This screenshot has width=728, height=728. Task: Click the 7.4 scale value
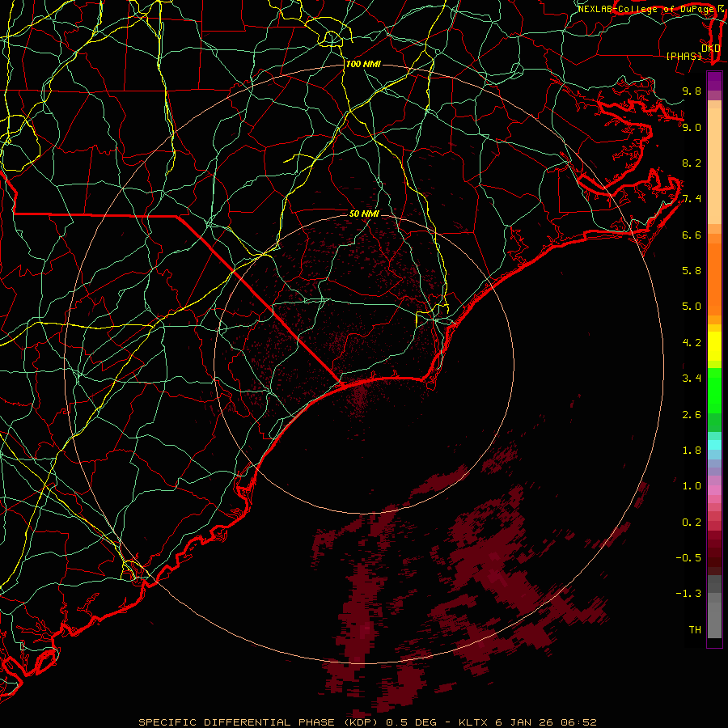(x=692, y=199)
